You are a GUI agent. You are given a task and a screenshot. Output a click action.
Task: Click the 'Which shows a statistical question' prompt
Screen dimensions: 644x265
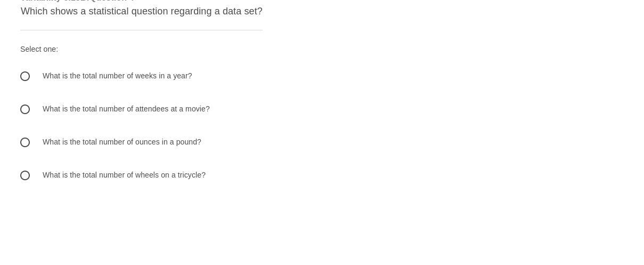141,12
